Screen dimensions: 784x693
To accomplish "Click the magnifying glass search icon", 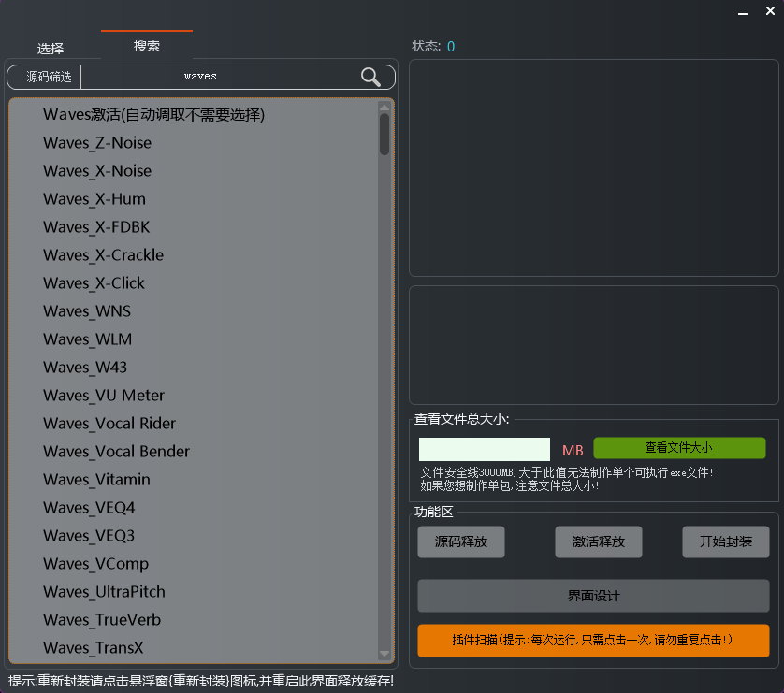I will pyautogui.click(x=370, y=77).
